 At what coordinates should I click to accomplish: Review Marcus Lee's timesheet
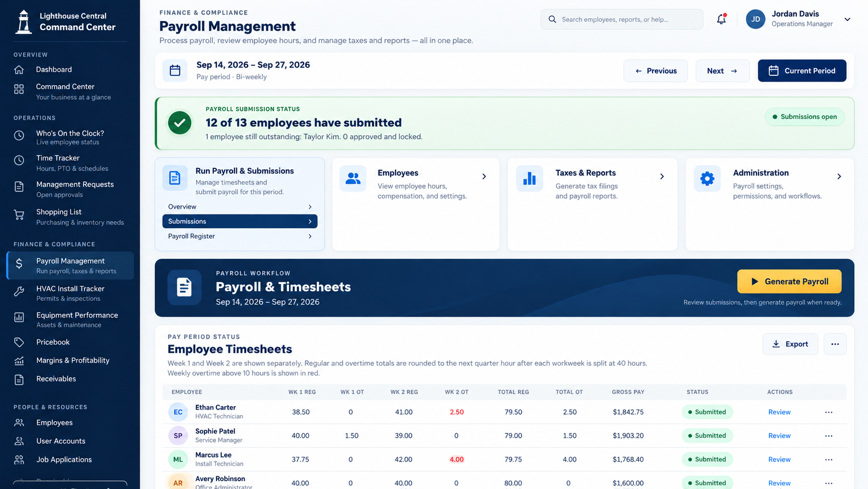click(x=779, y=459)
